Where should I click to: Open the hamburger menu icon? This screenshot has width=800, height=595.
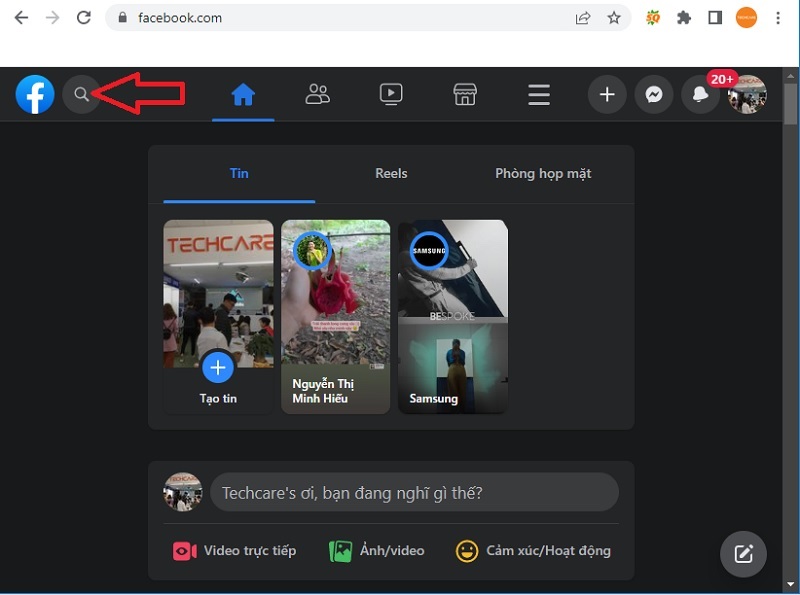click(539, 95)
